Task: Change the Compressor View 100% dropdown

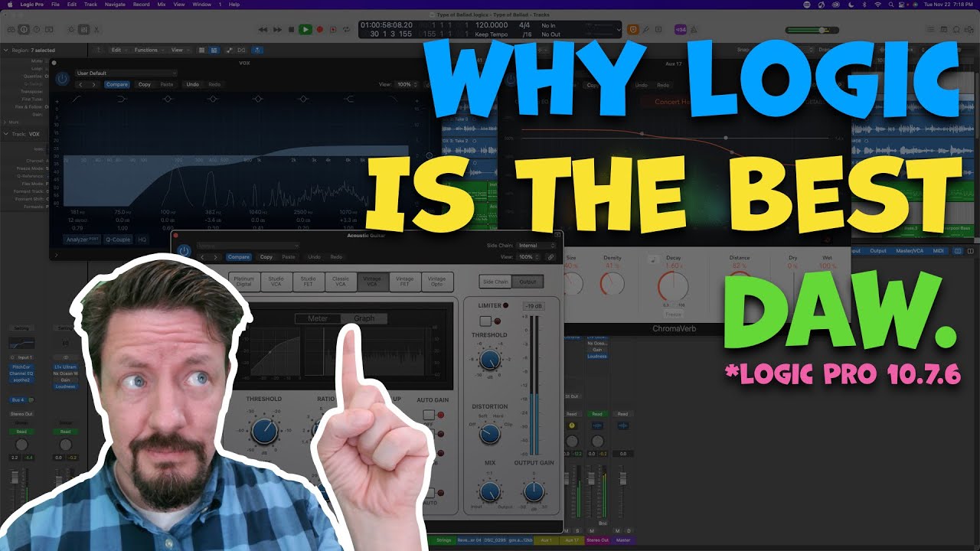Action: 528,257
